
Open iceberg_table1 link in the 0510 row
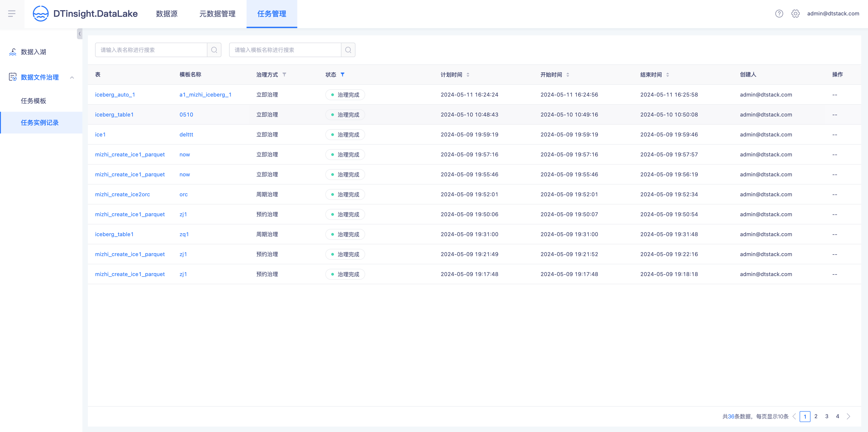(x=114, y=115)
